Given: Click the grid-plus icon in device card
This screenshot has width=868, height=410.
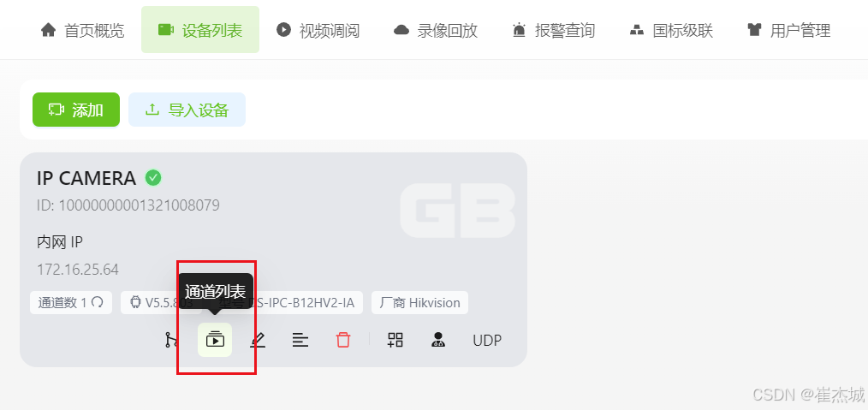Looking at the screenshot, I should click(x=395, y=340).
